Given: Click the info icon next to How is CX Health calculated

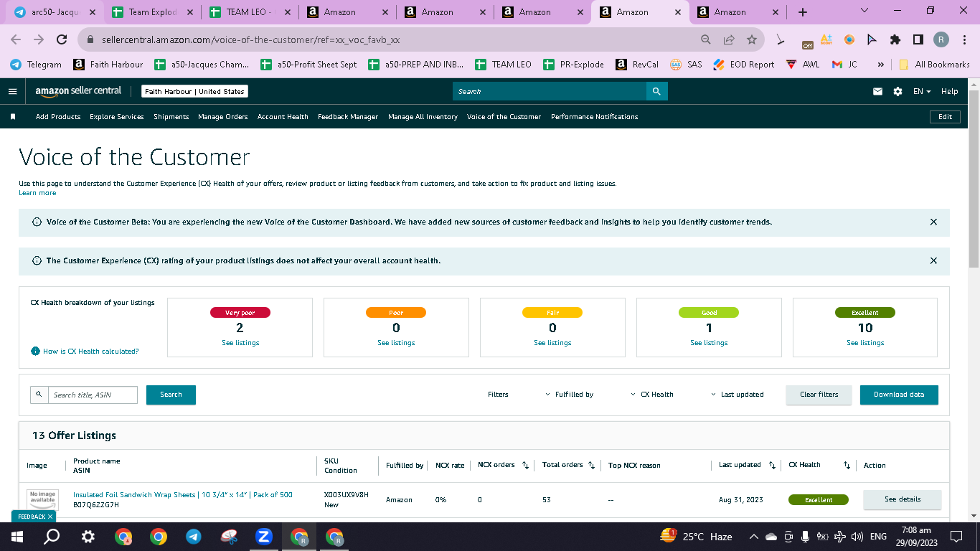Looking at the screenshot, I should (x=35, y=352).
